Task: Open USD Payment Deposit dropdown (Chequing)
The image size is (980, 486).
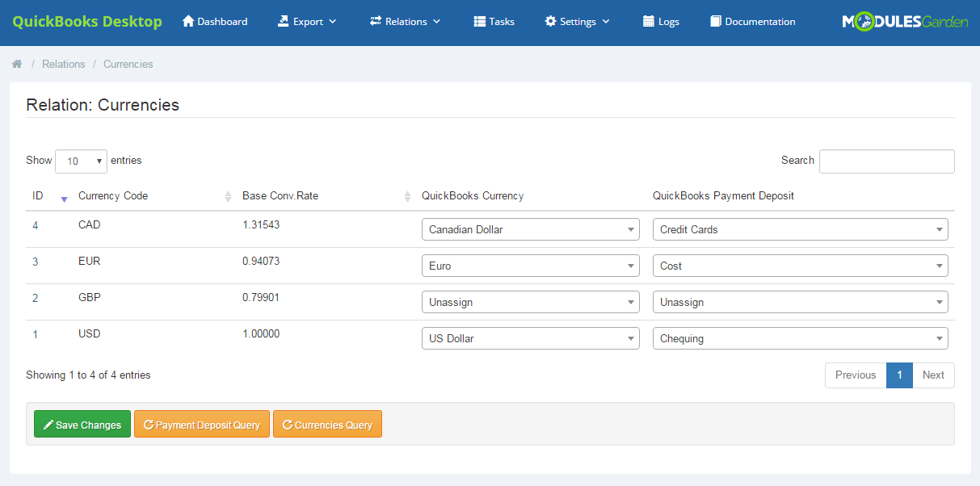Action: coord(801,338)
